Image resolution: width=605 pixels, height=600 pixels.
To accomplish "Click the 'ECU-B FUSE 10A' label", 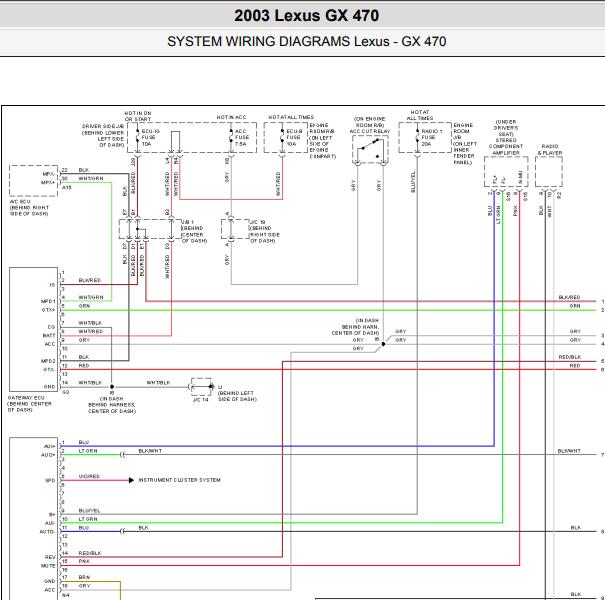I will [x=293, y=137].
